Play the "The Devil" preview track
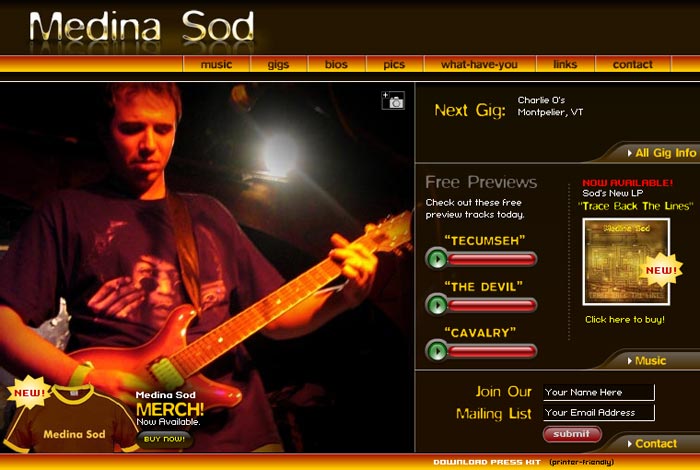Image resolution: width=700 pixels, height=470 pixels. point(437,305)
